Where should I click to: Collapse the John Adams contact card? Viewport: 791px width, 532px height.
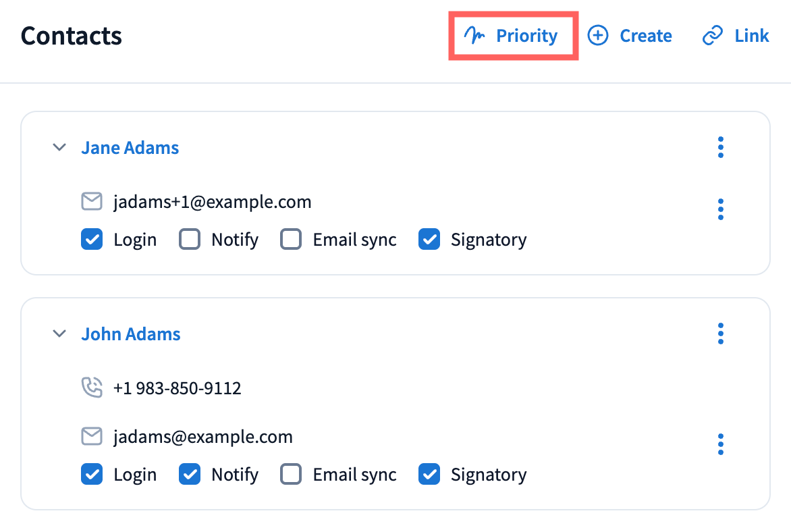click(60, 334)
